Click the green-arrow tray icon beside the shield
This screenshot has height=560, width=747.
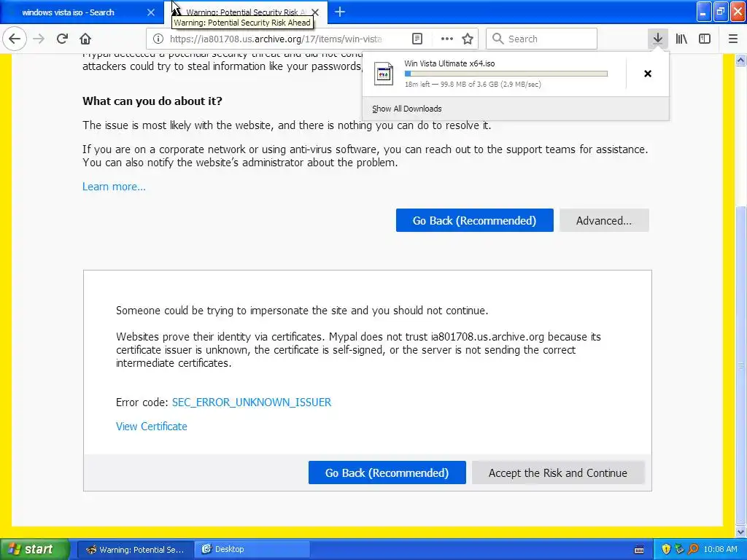point(680,550)
